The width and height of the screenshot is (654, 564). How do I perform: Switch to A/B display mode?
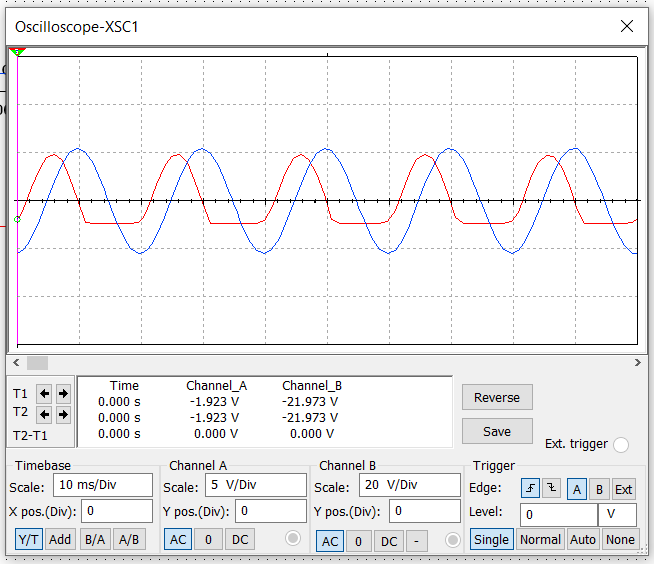click(x=129, y=539)
